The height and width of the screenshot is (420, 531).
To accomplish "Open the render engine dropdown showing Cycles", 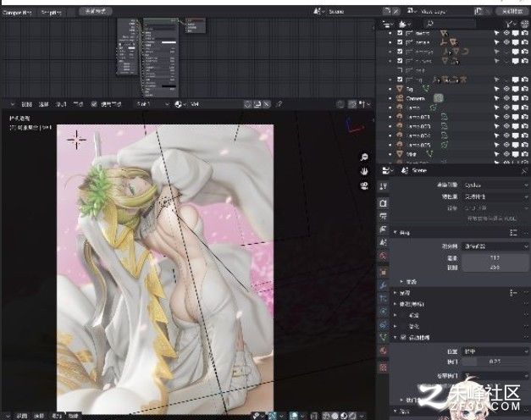I will [x=495, y=185].
